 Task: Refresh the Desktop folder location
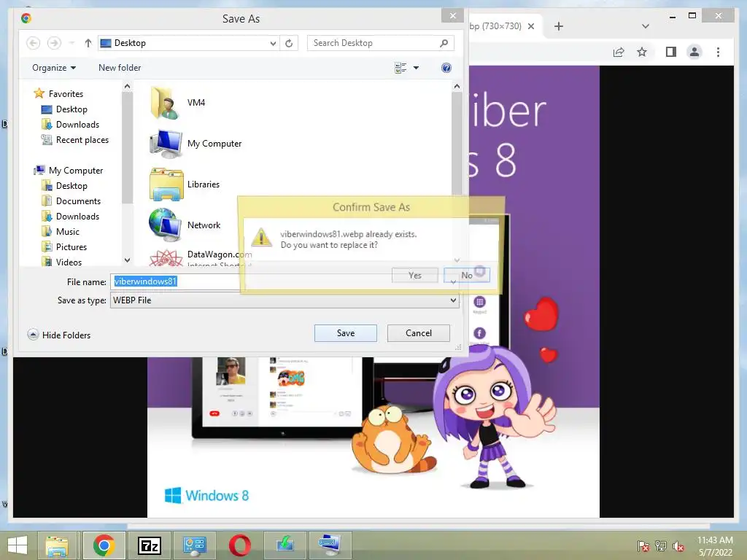pyautogui.click(x=289, y=43)
